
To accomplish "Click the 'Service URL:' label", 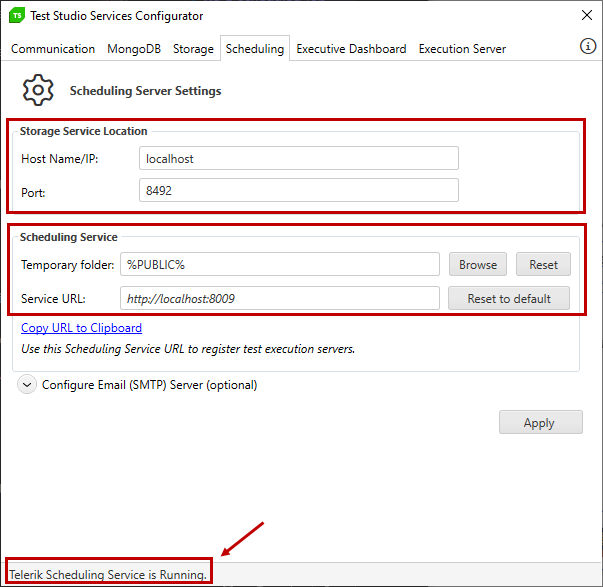I will pos(53,299).
